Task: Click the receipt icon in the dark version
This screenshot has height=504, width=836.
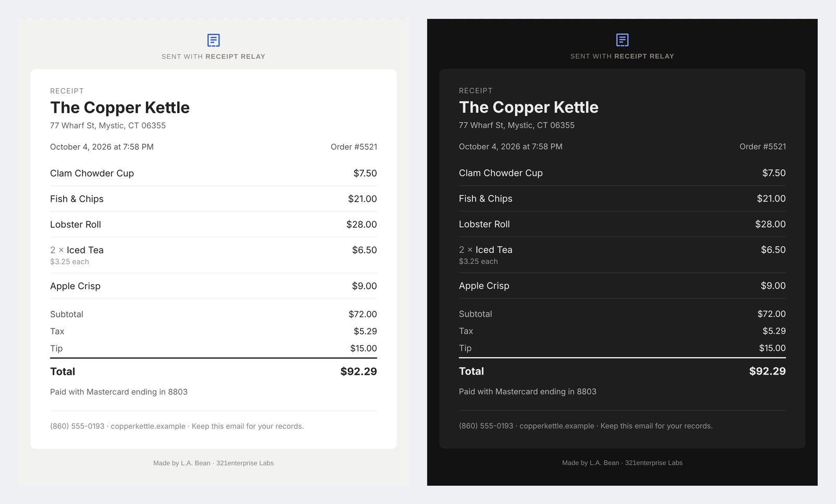Action: (x=622, y=40)
